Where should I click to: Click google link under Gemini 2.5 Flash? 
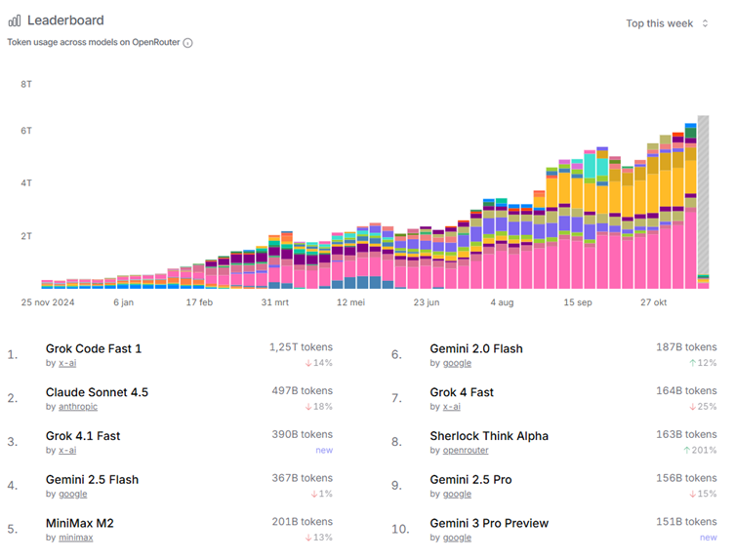pyautogui.click(x=72, y=494)
